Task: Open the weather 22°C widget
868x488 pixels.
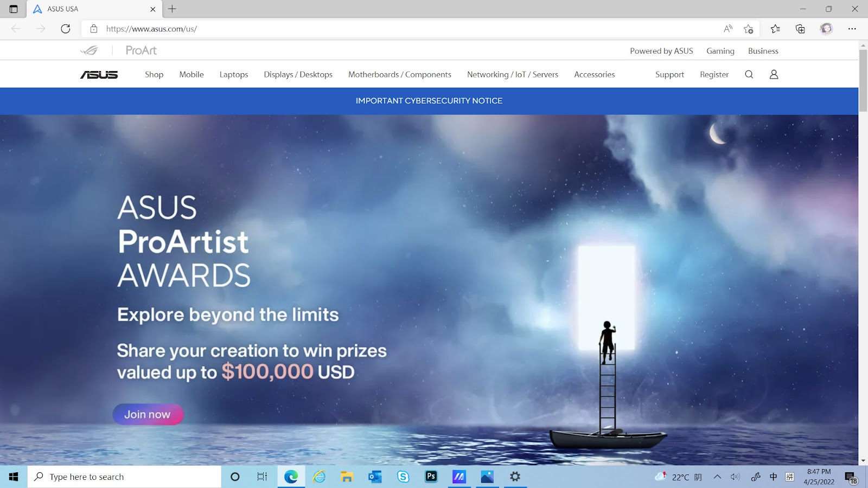Action: [x=678, y=477]
